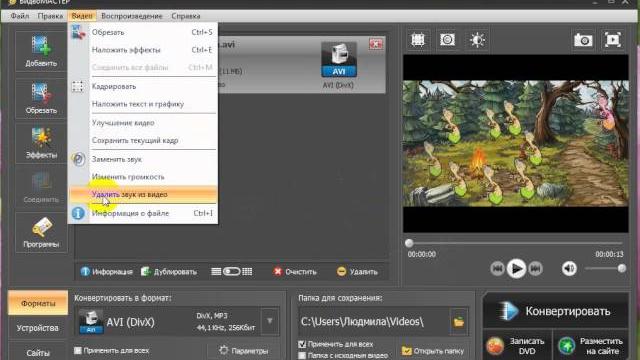The image size is (640, 360).
Task: Select Удалить звук из видео entry
Action: tap(143, 194)
